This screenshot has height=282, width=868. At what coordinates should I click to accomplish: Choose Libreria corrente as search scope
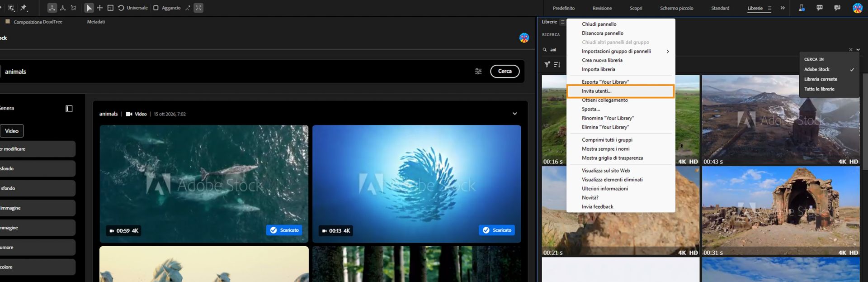coord(829,79)
